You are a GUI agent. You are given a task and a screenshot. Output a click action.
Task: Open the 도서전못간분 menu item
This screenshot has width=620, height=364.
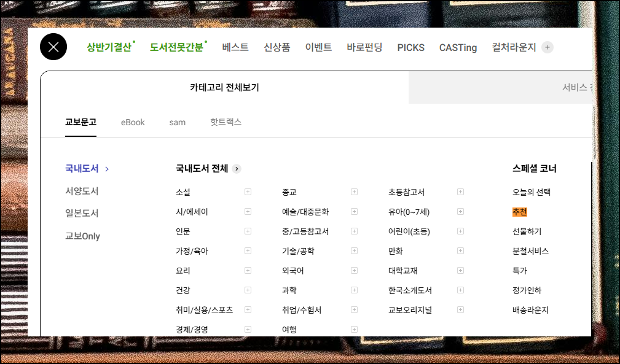(176, 47)
